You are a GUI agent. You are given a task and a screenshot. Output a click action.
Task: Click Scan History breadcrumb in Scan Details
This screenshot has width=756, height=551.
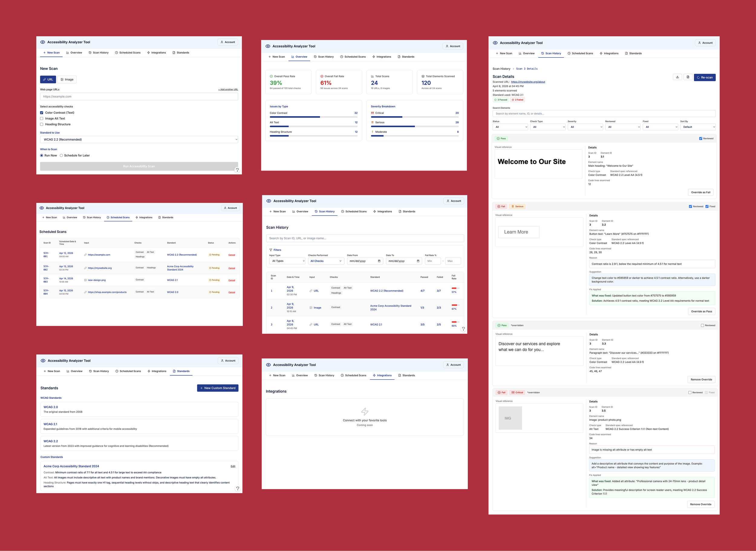[501, 69]
